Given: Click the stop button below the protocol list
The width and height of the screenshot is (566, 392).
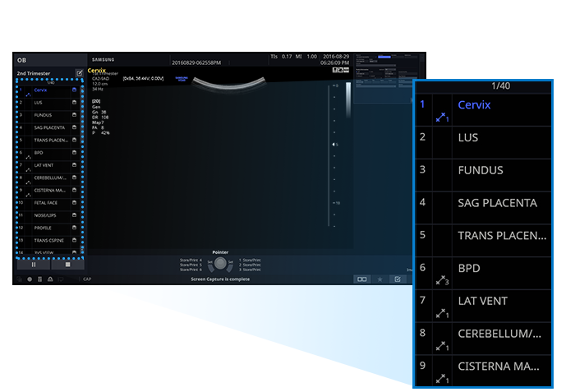Looking at the screenshot, I should coord(67,265).
